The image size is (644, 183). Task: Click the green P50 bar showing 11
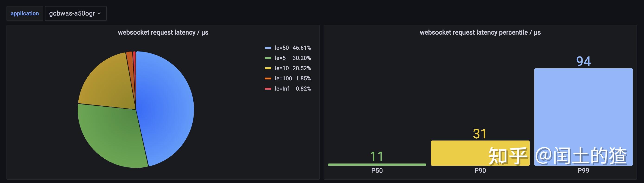377,164
